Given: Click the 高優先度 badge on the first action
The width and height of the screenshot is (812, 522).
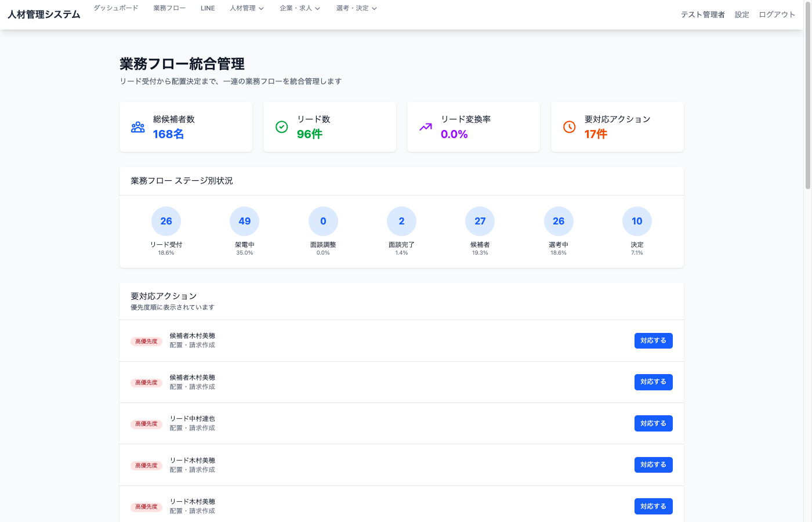Looking at the screenshot, I should click(x=146, y=341).
